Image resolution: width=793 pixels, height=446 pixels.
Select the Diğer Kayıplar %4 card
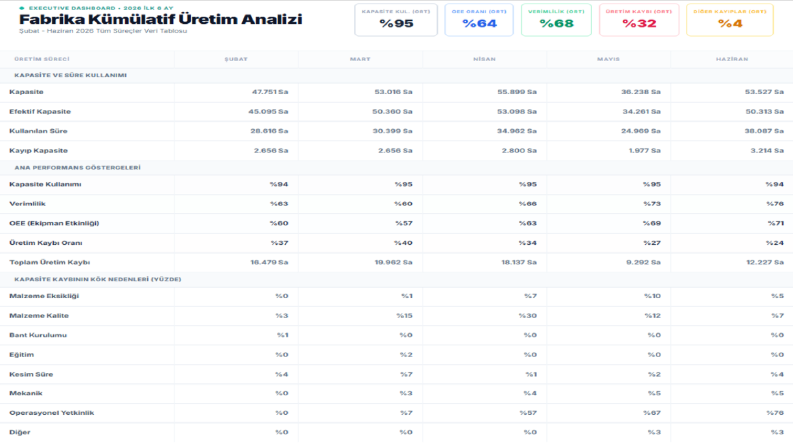click(730, 20)
